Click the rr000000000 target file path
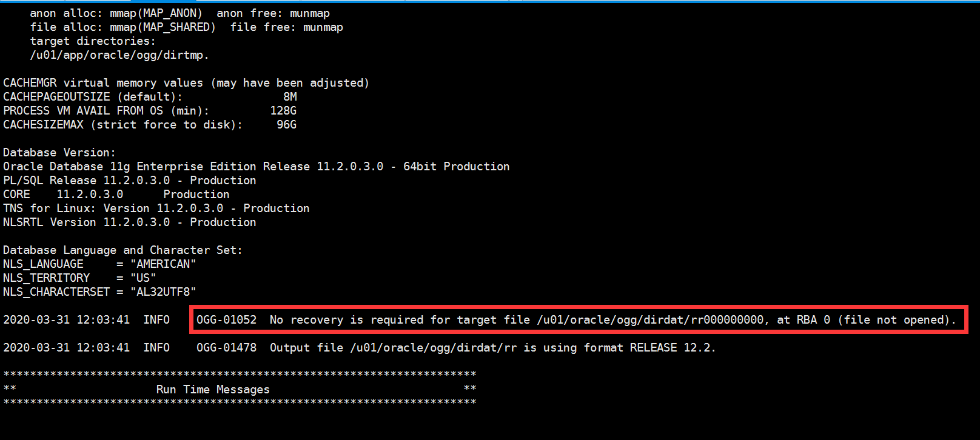Image resolution: width=980 pixels, height=440 pixels. pos(650,320)
